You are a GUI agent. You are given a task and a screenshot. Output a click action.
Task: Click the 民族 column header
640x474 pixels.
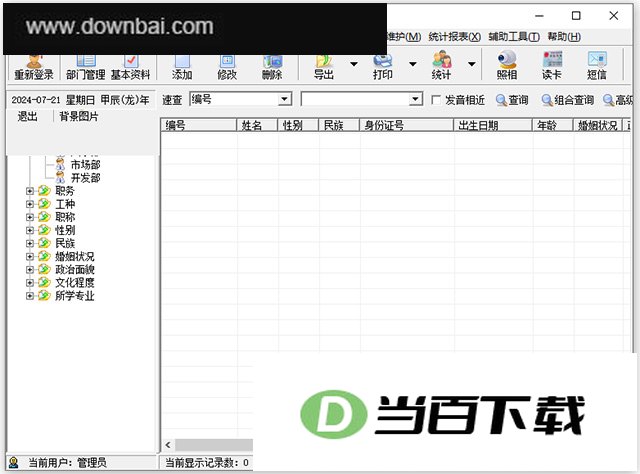(339, 125)
